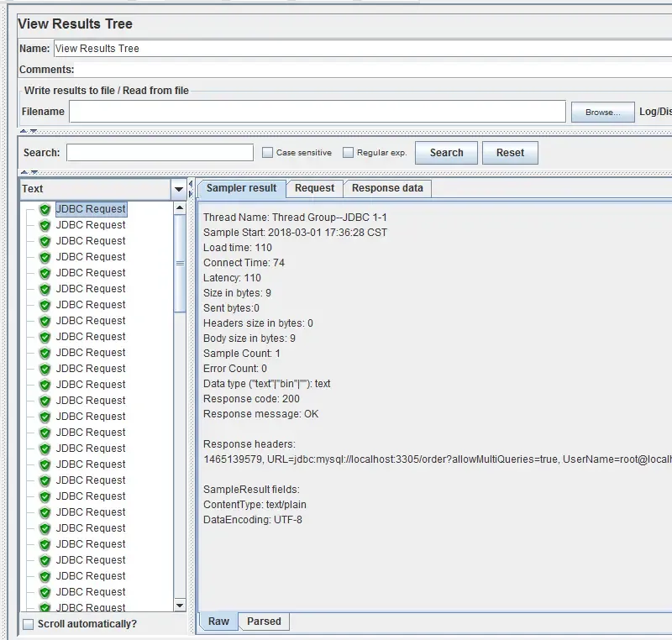Viewport: 672px width, 640px height.
Task: Click into the Filename input field
Action: pos(317,112)
